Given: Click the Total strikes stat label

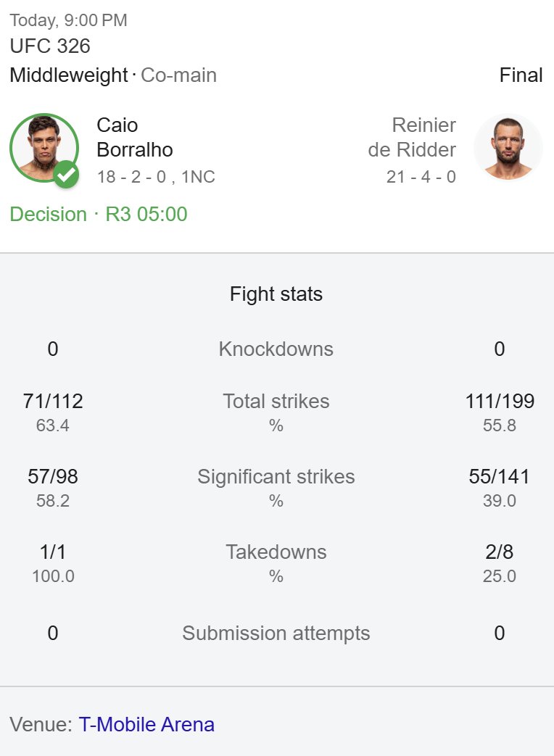Looking at the screenshot, I should (276, 401).
